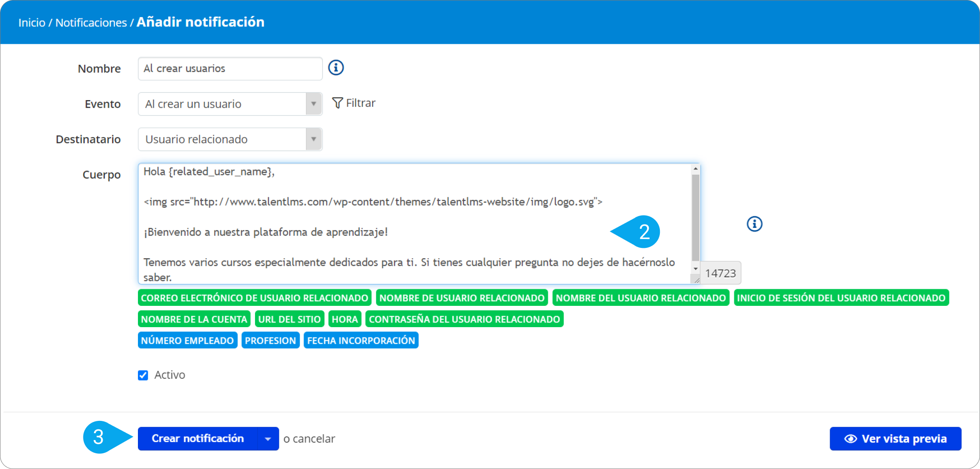
Task: Insert Inicio de sesión del usuario relacionado tag
Action: [841, 298]
